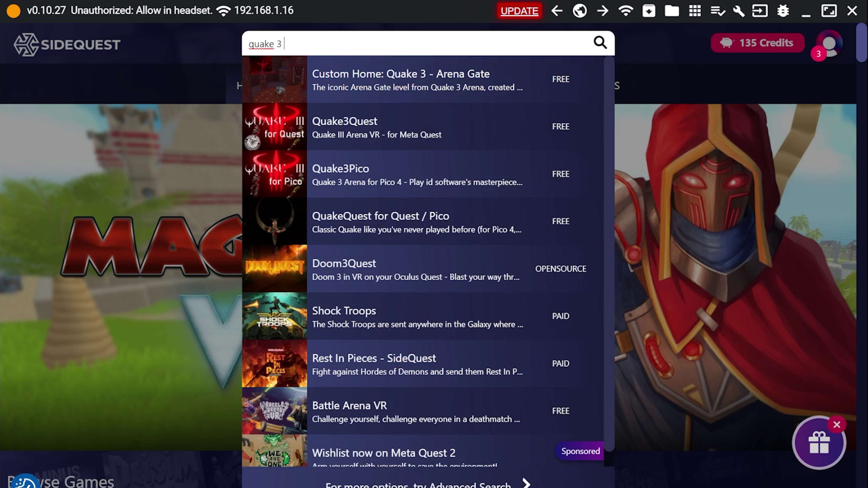
Task: Open the ADB command input arrow-box icon
Action: (760, 11)
